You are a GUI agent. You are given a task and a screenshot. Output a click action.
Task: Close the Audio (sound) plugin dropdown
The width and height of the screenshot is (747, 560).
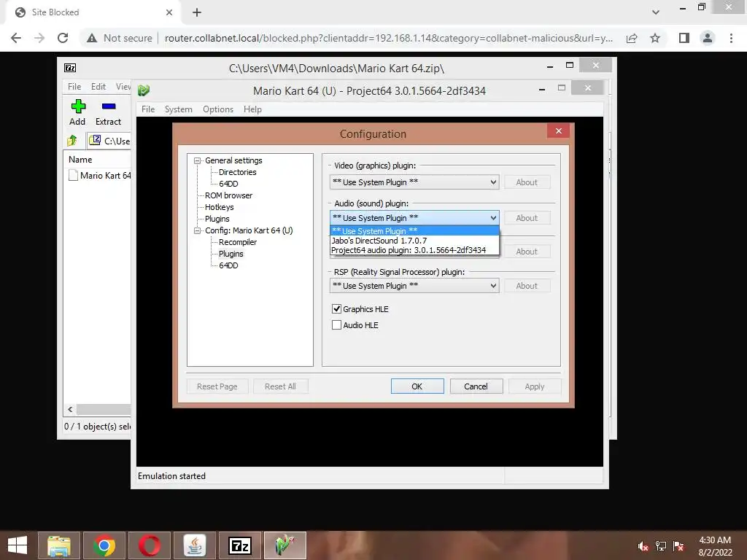pyautogui.click(x=414, y=217)
